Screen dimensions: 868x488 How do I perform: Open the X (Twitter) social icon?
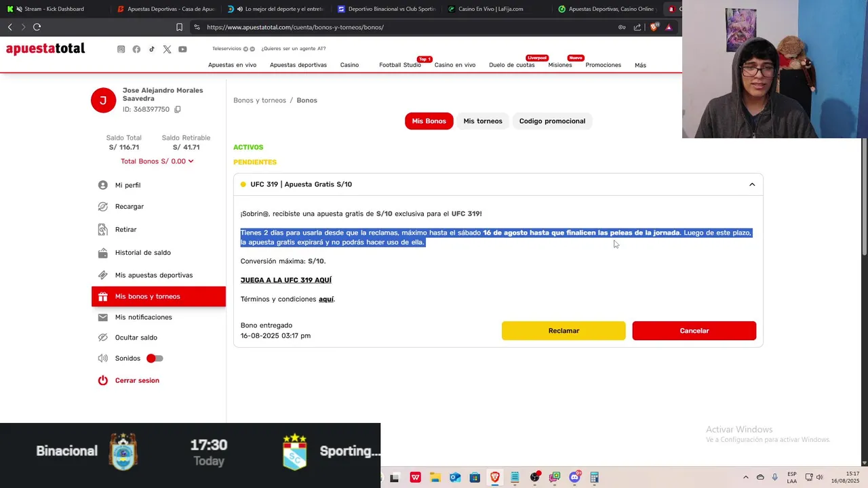coord(167,49)
